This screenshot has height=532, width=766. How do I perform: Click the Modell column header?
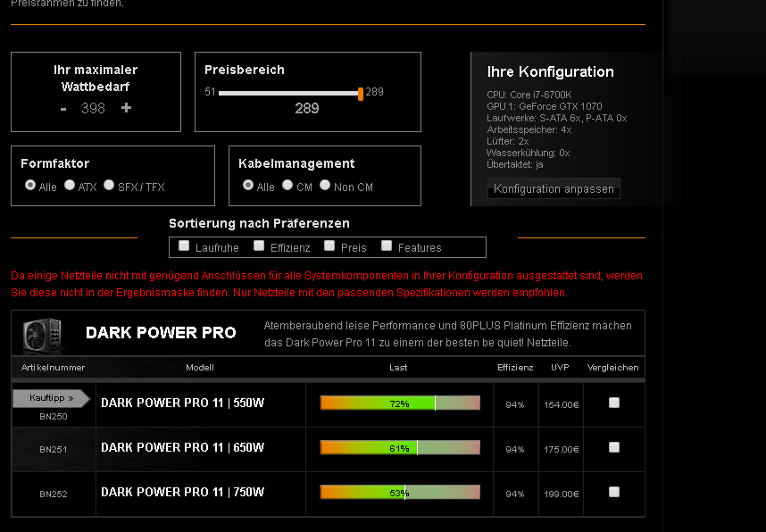pos(200,368)
